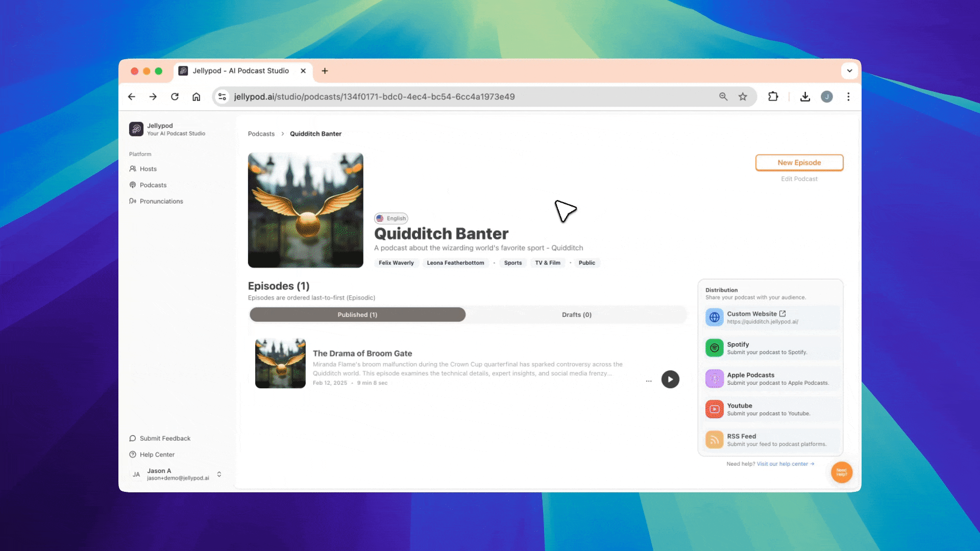Click the Pronunciations sidebar icon
The width and height of the screenshot is (980, 551).
[132, 201]
